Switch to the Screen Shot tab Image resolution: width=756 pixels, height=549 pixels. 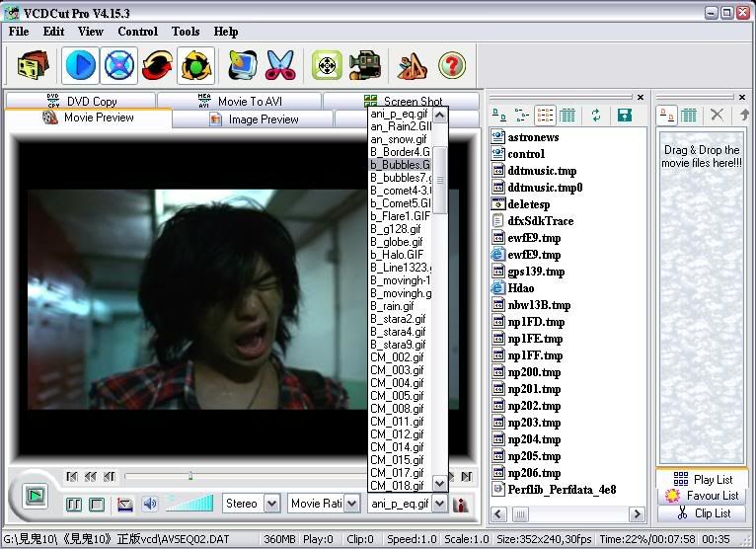click(401, 101)
